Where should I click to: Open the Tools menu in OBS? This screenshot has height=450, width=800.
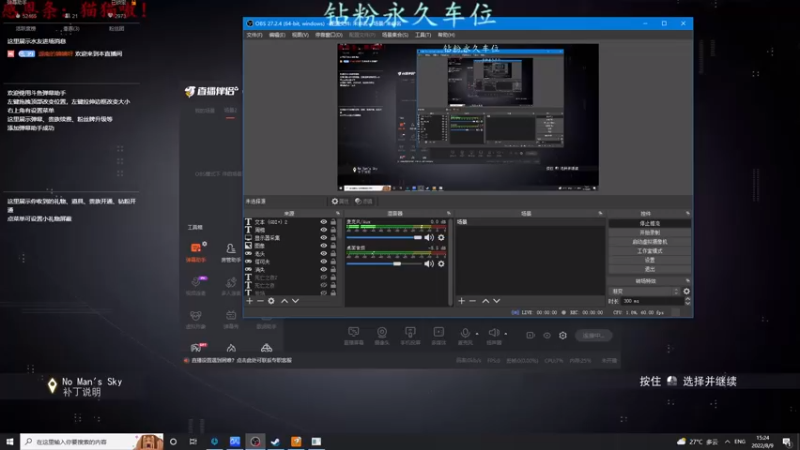[x=422, y=35]
